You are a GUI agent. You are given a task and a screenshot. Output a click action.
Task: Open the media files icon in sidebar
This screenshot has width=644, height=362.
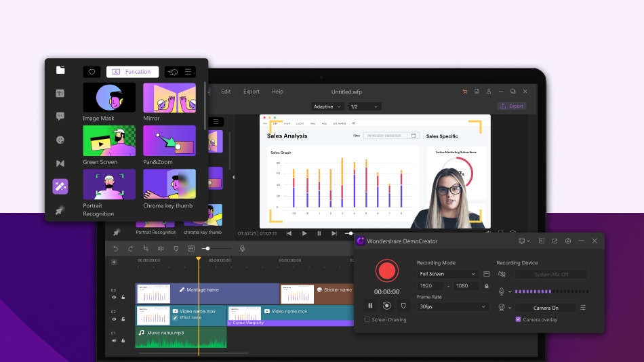click(x=60, y=70)
